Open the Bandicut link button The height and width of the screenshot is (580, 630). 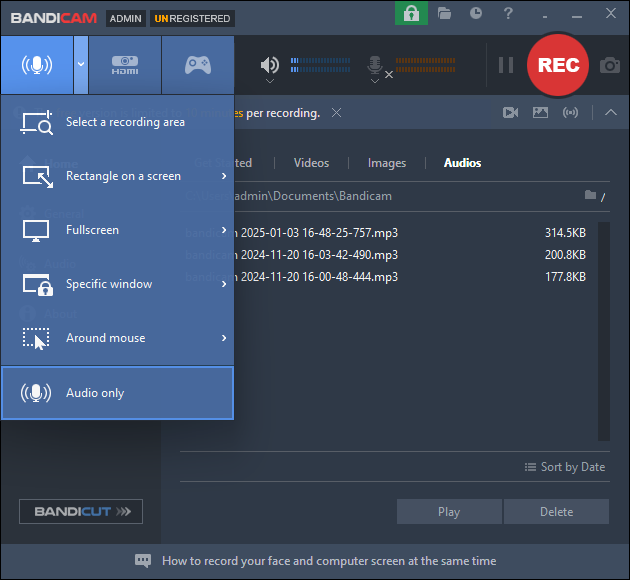pos(81,511)
